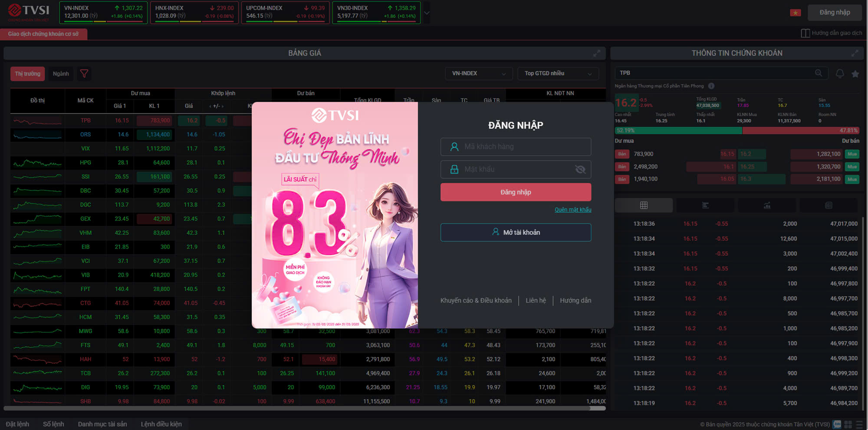Viewport: 868px width, 430px height.
Task: Expand the Top GTGD nhiều dropdown
Action: 558,73
